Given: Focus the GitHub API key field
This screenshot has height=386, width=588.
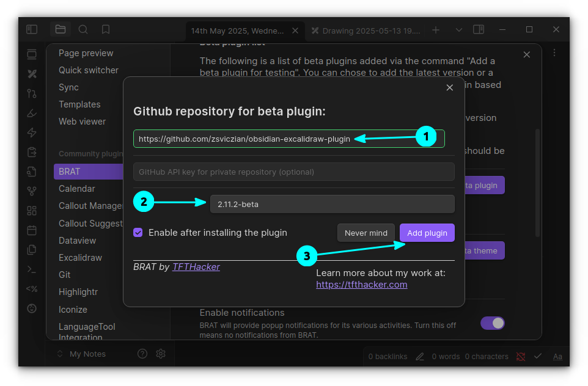Looking at the screenshot, I should click(293, 172).
